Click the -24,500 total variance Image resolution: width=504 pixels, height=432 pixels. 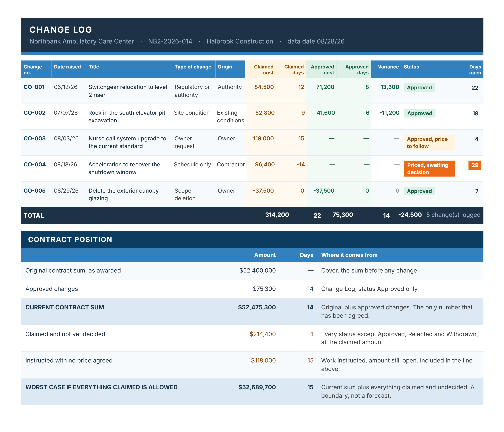(x=410, y=215)
